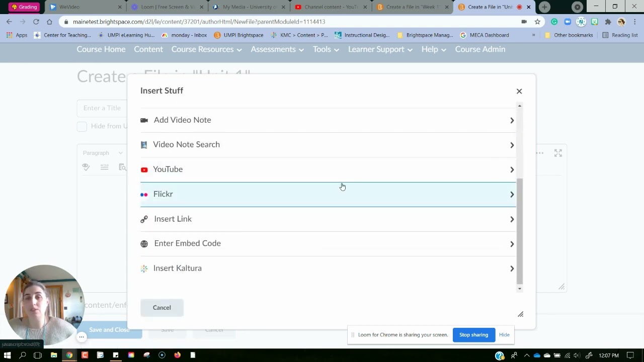The height and width of the screenshot is (362, 644).
Task: Go to Course Admin
Action: click(480, 49)
